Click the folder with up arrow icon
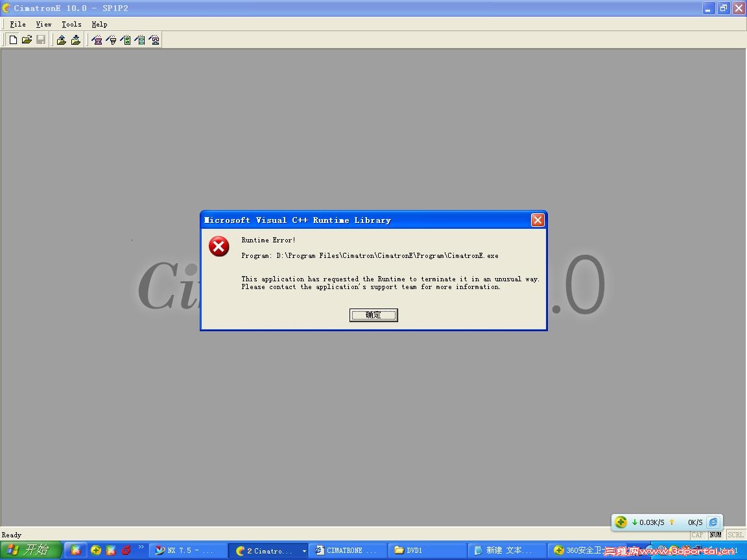 [x=62, y=40]
